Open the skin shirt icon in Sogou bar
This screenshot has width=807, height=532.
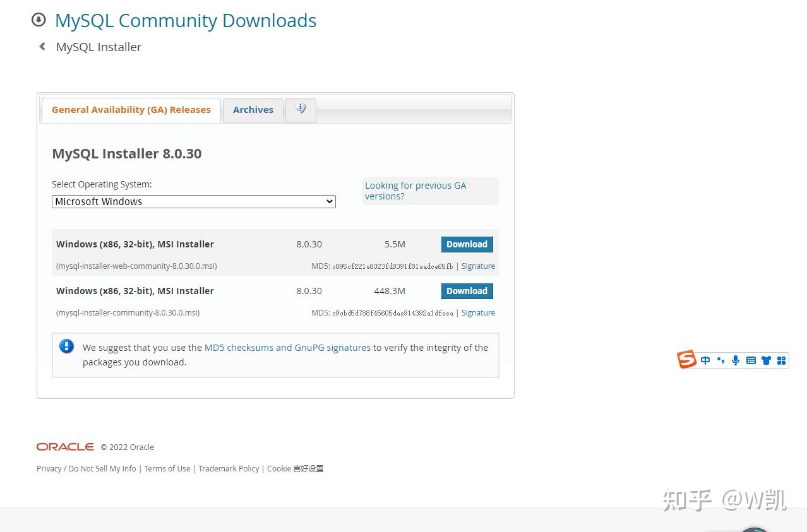pos(766,360)
